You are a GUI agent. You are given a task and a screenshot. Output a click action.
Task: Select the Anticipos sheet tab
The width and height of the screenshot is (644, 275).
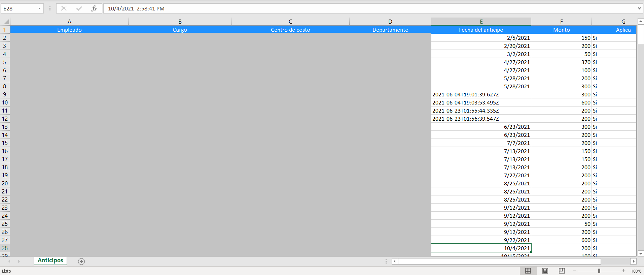(50, 261)
